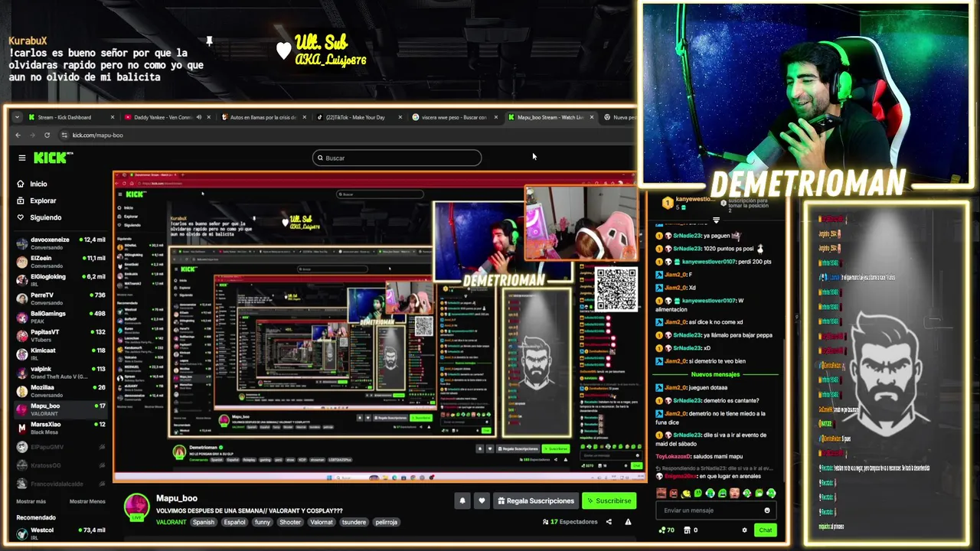Toggle notification bell for Mapu_boo
Viewport: 980px width, 551px height.
pyautogui.click(x=462, y=500)
